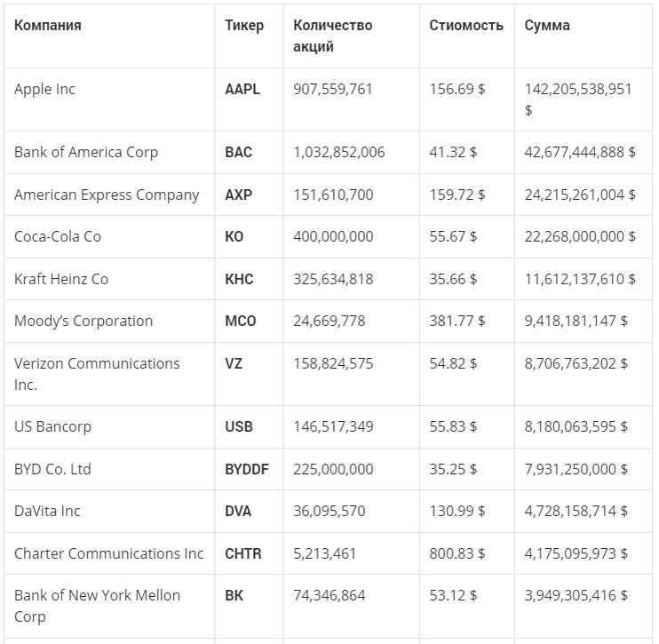Click the Количество акций column header

(x=333, y=36)
